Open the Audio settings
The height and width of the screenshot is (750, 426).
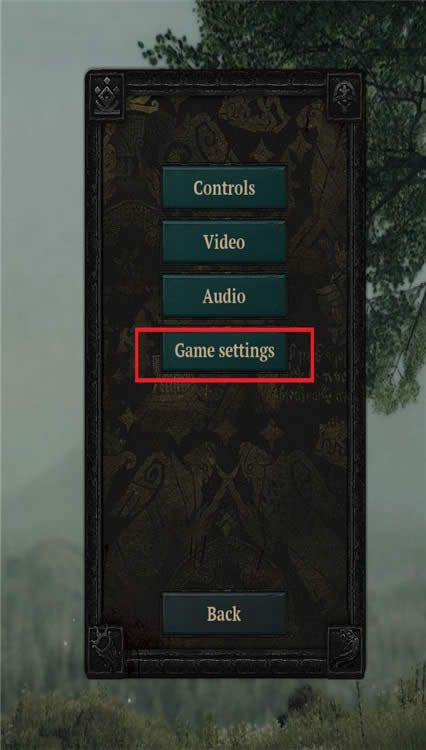click(224, 296)
